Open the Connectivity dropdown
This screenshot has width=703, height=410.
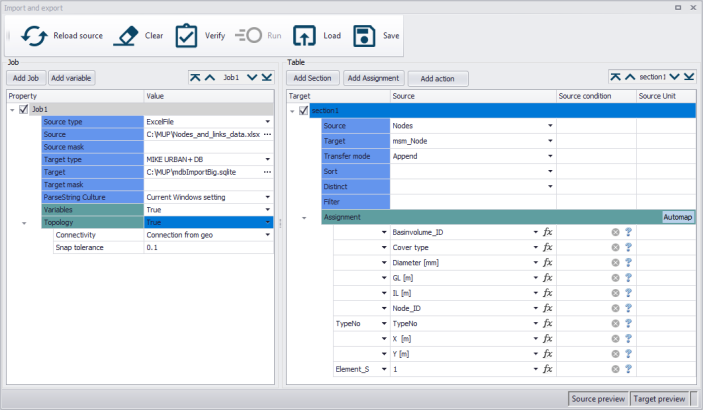pos(268,235)
